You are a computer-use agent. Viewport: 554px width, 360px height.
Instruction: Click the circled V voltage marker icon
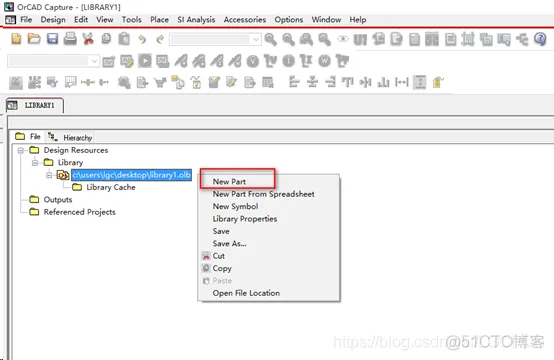[253, 61]
